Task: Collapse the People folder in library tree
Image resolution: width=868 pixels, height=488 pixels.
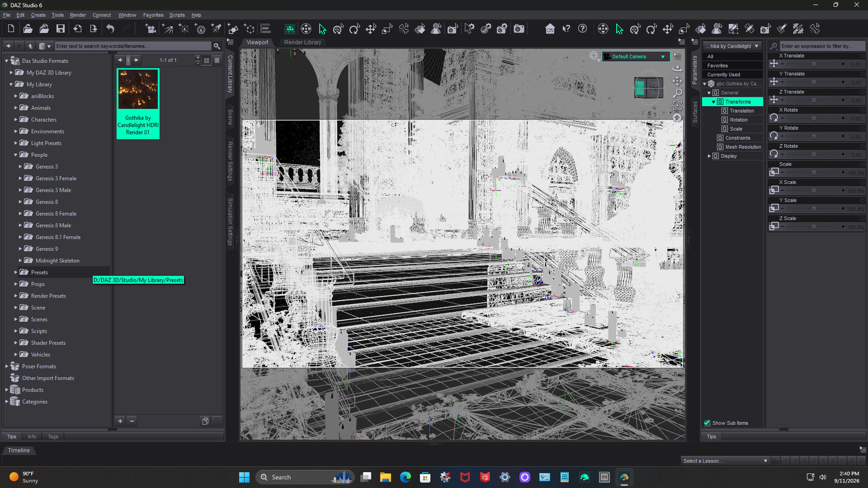Action: pyautogui.click(x=15, y=155)
